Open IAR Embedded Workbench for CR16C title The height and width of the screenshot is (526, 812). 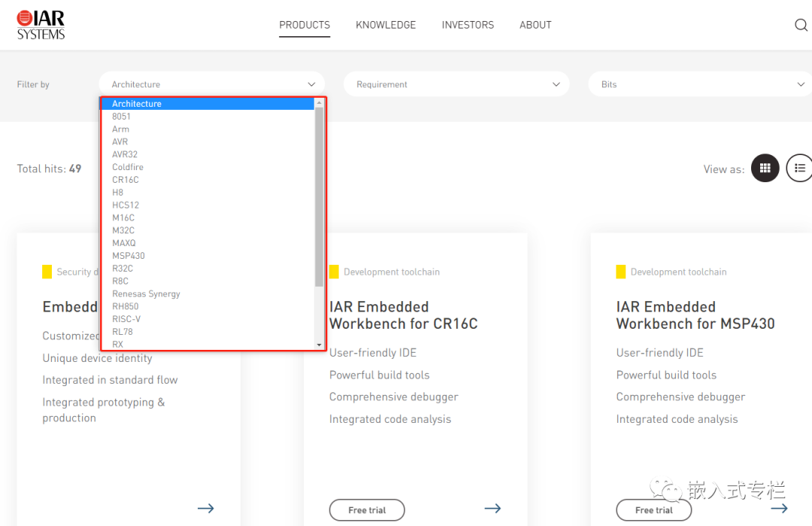pyautogui.click(x=404, y=315)
